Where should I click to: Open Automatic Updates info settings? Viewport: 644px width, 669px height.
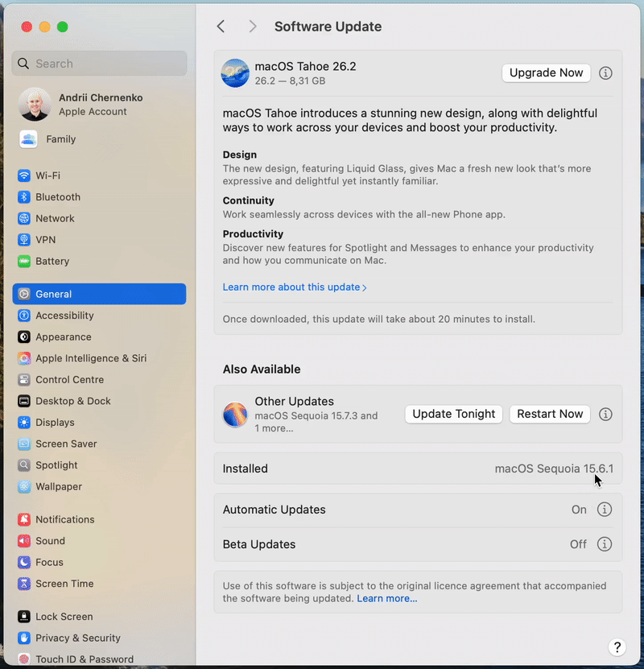click(x=605, y=509)
